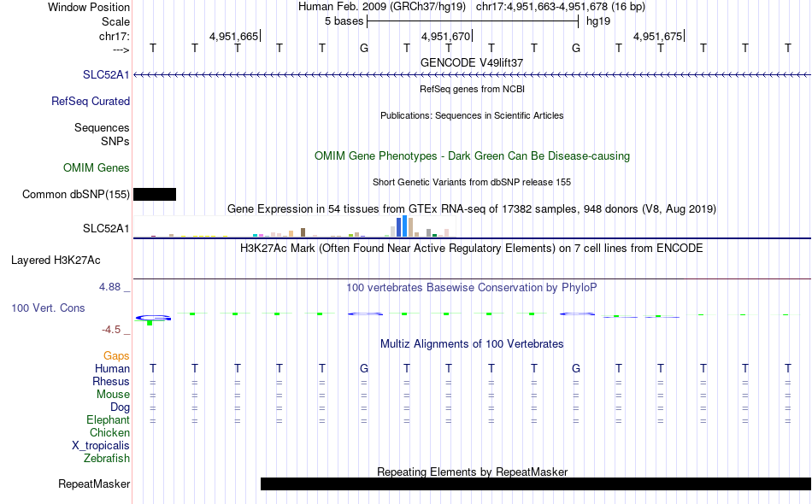Click the GENCODE V49lift37 track title
Screen dimensions: 812x504
click(x=472, y=62)
